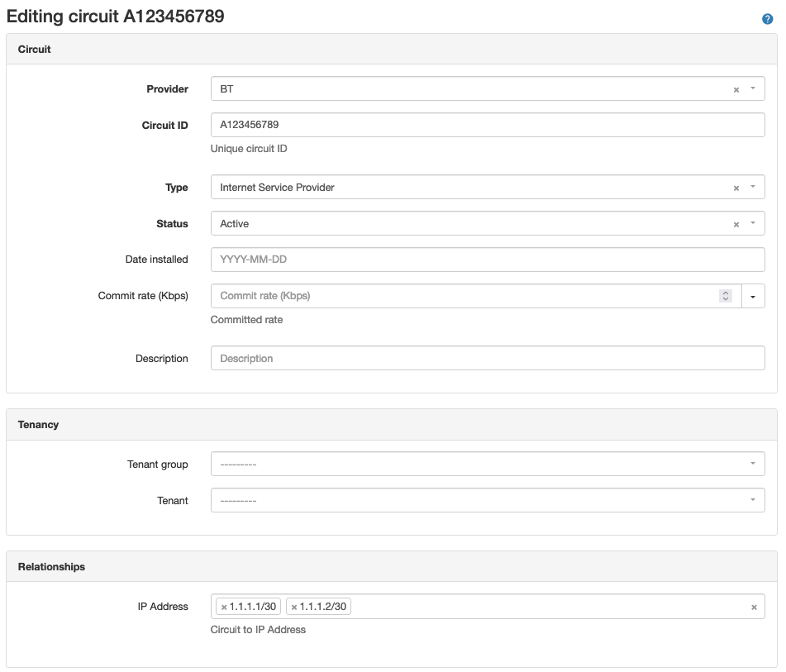Expand the Provider dropdown arrow
The width and height of the screenshot is (786, 672).
pyautogui.click(x=752, y=88)
